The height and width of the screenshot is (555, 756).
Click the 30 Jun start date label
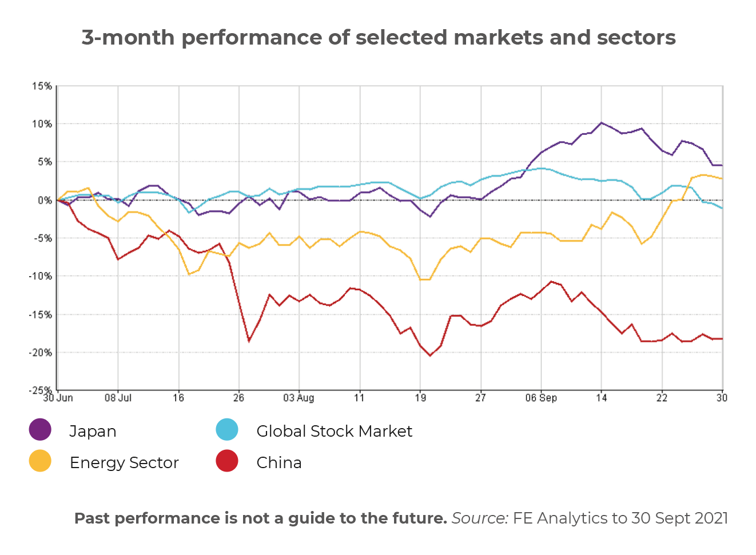(x=58, y=398)
